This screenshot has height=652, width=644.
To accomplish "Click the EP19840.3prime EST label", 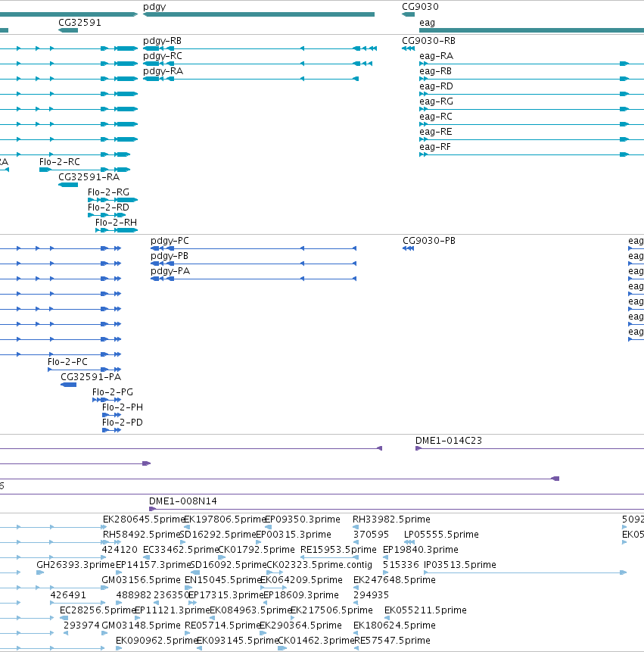I will (421, 550).
